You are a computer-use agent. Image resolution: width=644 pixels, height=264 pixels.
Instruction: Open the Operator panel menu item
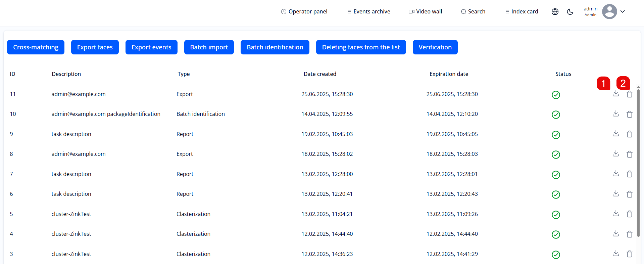(x=304, y=12)
